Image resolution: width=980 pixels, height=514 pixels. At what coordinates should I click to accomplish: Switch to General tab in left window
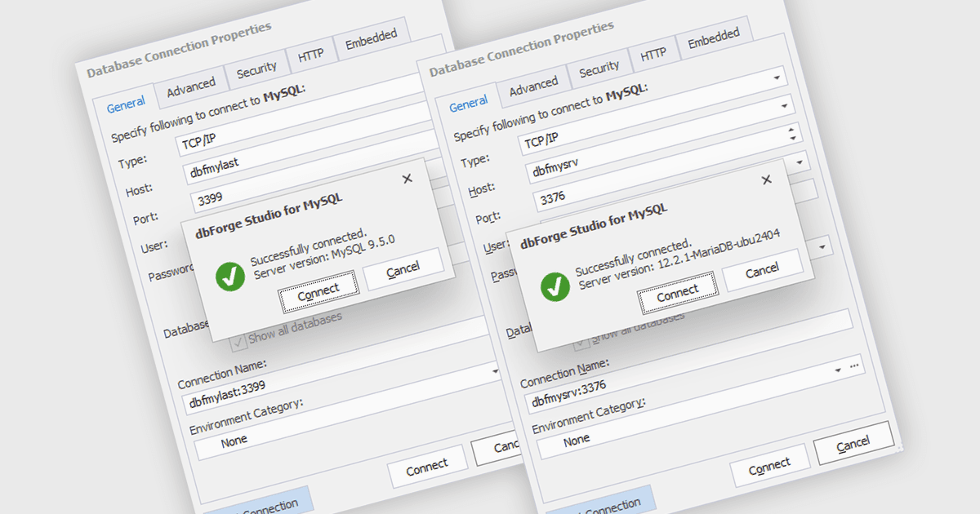pyautogui.click(x=126, y=103)
